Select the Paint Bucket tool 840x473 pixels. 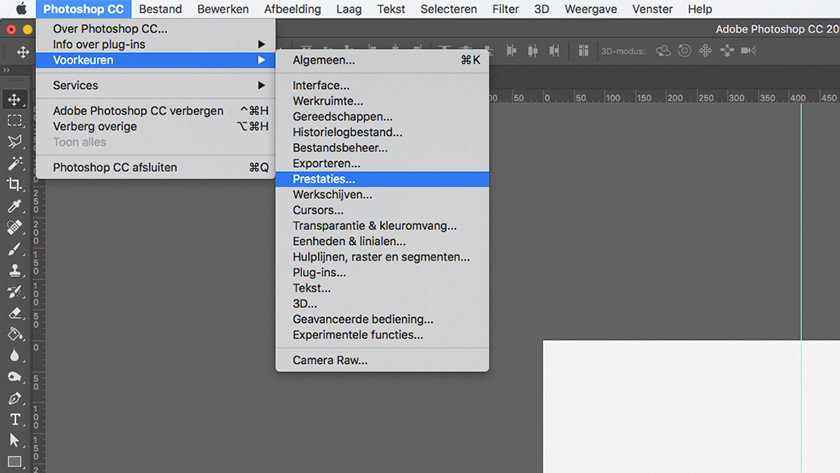(14, 334)
